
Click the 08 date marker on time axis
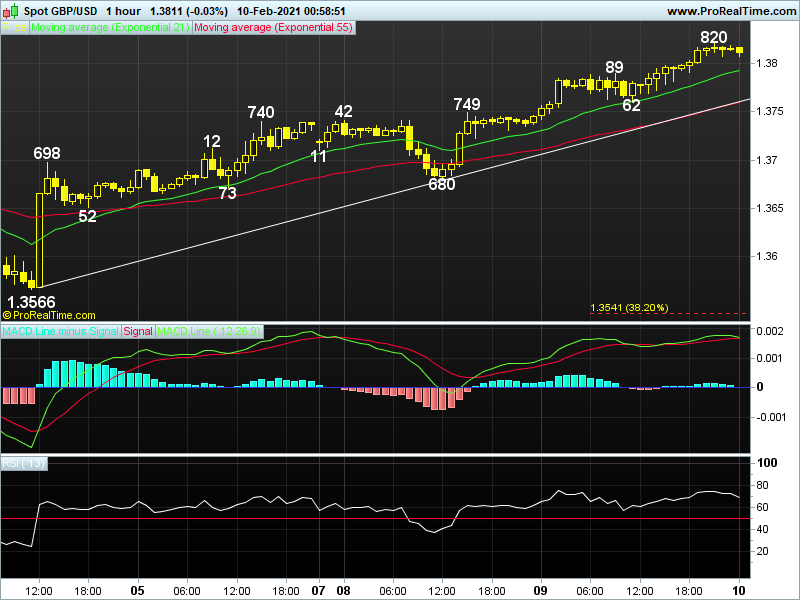coord(344,590)
